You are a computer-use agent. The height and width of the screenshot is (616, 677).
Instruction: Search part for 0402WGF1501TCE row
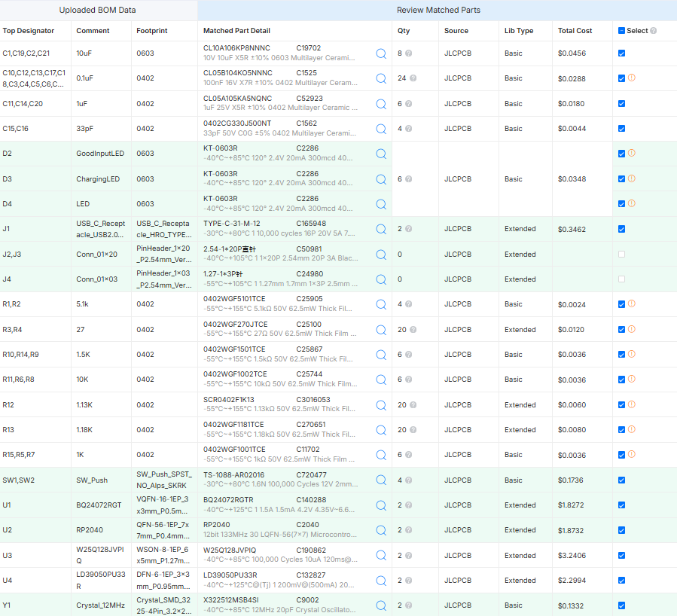click(381, 355)
